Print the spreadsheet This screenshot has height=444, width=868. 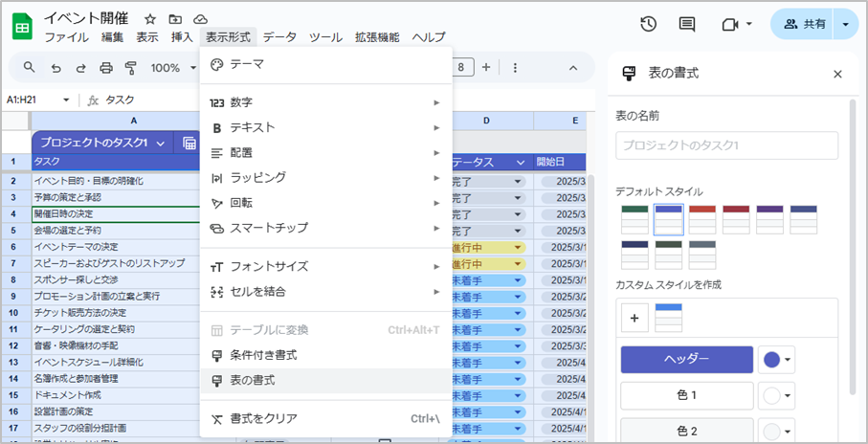(105, 68)
